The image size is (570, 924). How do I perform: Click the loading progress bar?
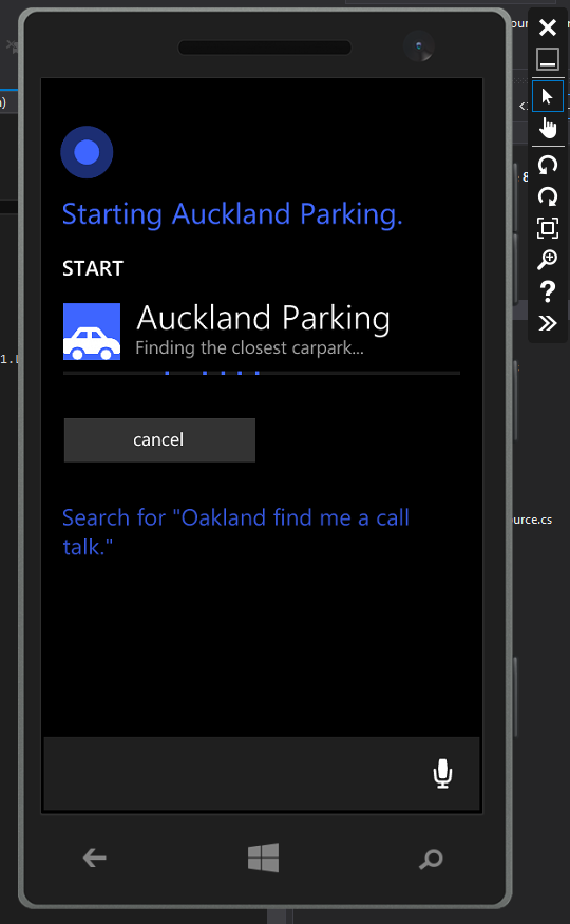(262, 373)
